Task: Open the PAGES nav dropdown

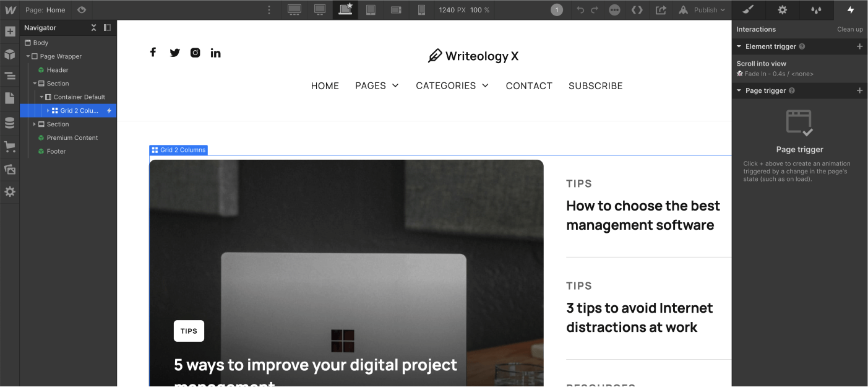Action: pyautogui.click(x=377, y=85)
